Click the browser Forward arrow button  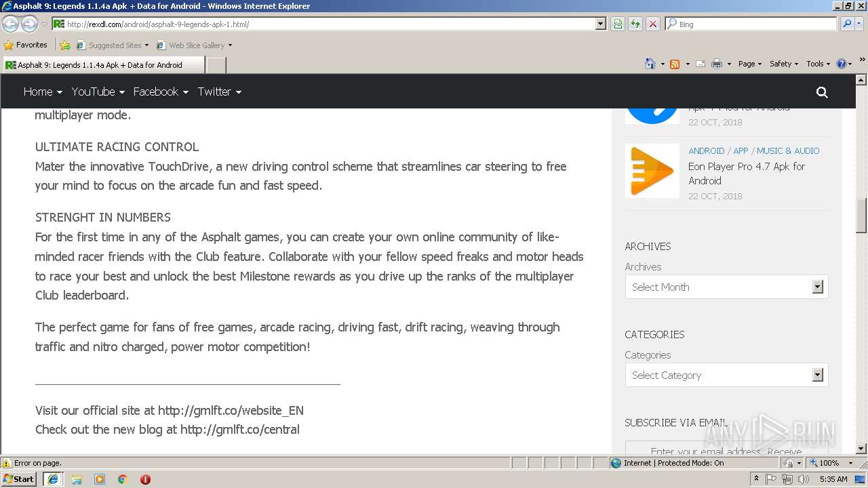29,24
